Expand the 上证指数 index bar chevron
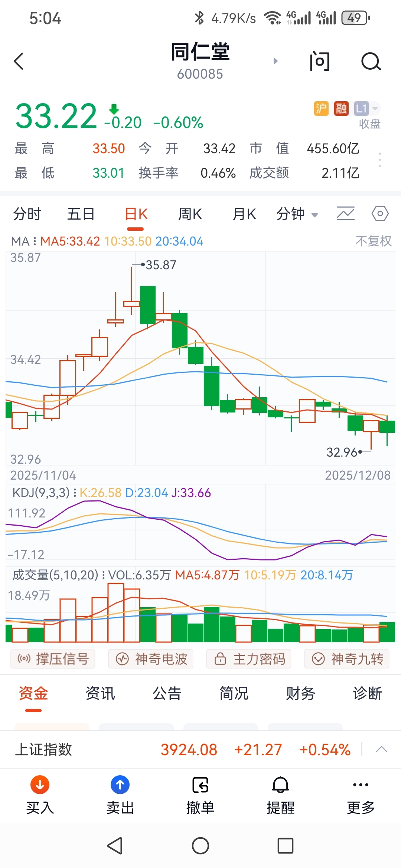The width and height of the screenshot is (401, 868). point(381,749)
